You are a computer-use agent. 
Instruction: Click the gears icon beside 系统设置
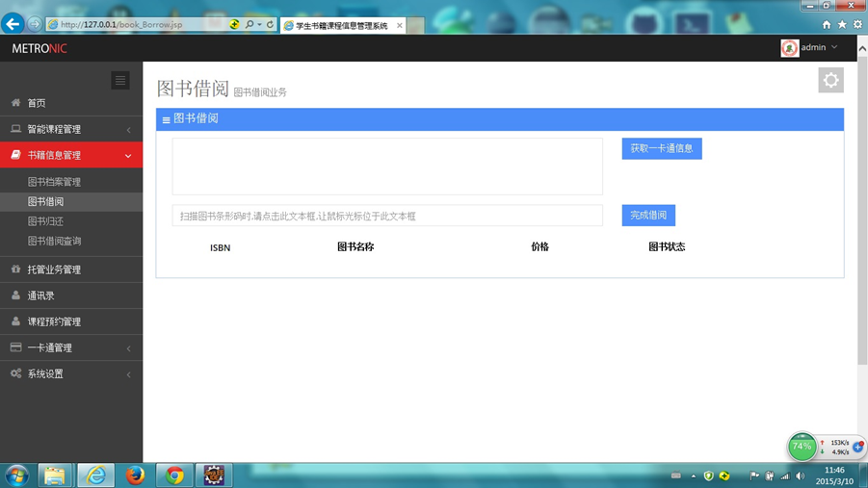pyautogui.click(x=15, y=372)
